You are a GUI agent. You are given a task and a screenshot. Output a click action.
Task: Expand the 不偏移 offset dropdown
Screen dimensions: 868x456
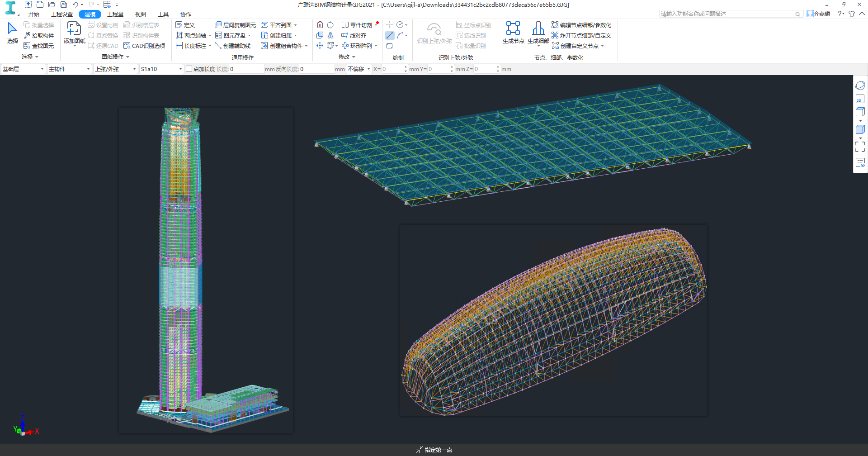(x=359, y=69)
